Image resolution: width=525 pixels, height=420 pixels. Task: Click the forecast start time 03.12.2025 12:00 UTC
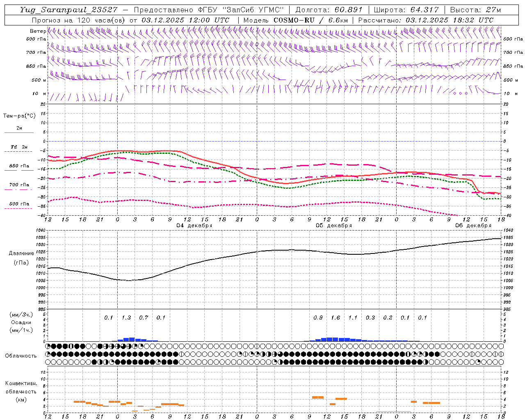pos(185,20)
